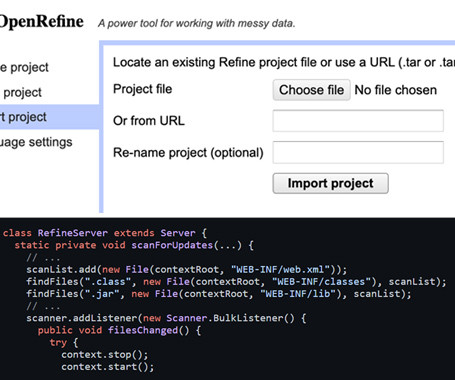Click the 'scanner.addListener' code line
The image size is (455, 380).
tap(166, 318)
